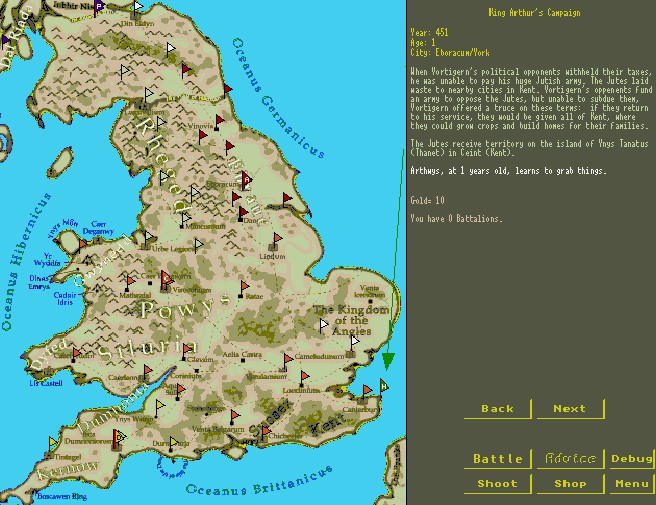
Task: Click the yellow-and-red flag at Isca Dumnoniorum
Action: [118, 438]
